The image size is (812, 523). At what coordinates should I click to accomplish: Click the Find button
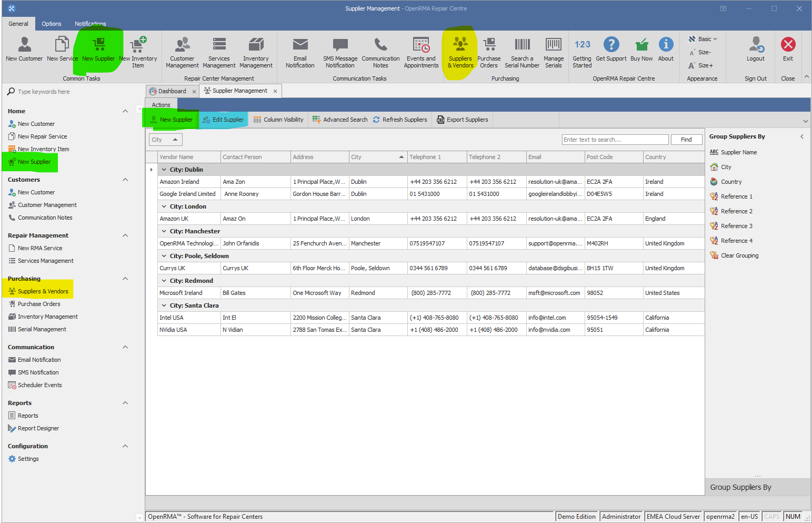pyautogui.click(x=686, y=140)
